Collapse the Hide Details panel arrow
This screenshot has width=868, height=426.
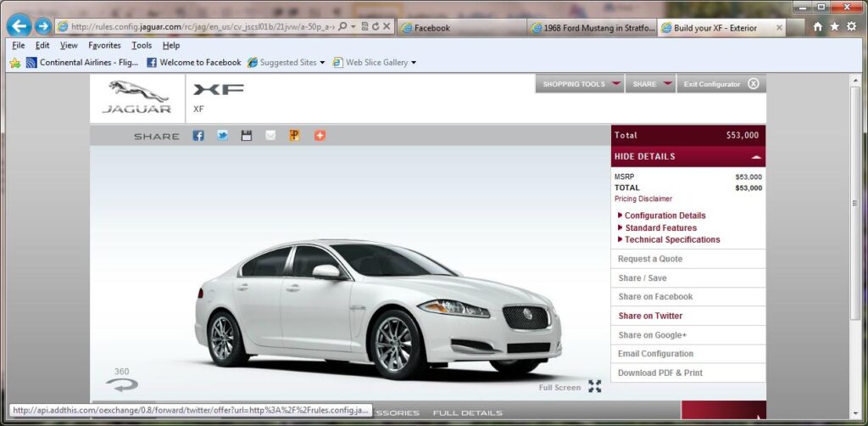click(x=756, y=157)
